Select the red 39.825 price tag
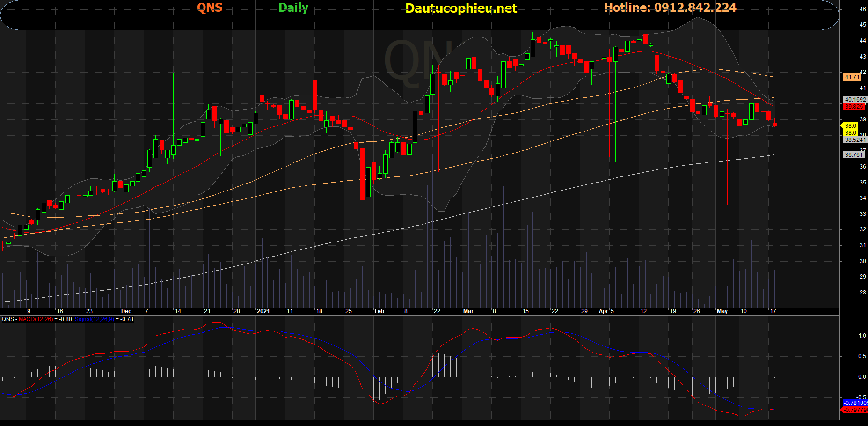Viewport: 868px width, 426px height. (854, 107)
